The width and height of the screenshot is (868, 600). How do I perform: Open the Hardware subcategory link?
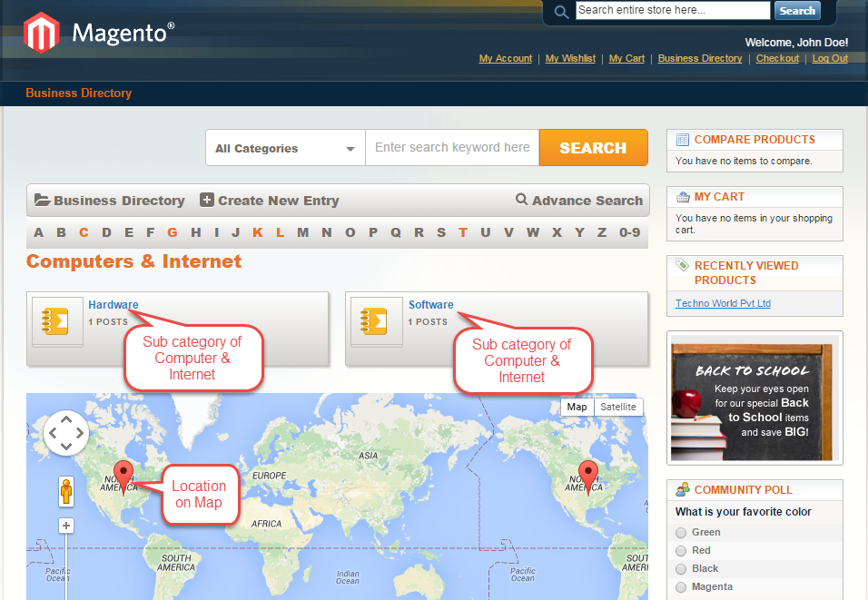coord(113,304)
